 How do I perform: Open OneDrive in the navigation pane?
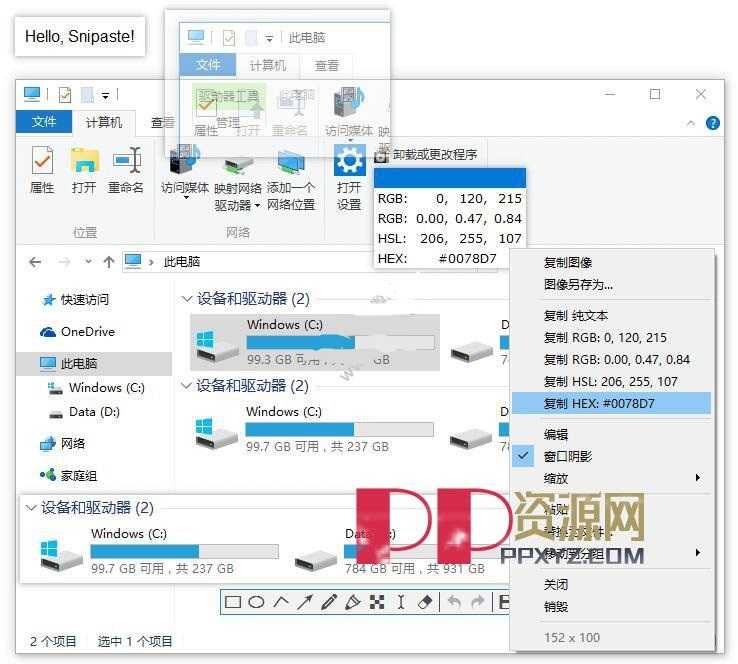pos(78,332)
